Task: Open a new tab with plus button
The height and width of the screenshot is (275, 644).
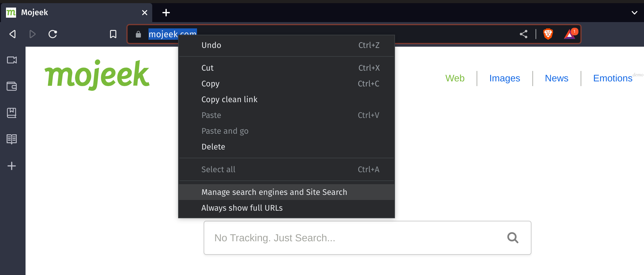Action: click(166, 13)
